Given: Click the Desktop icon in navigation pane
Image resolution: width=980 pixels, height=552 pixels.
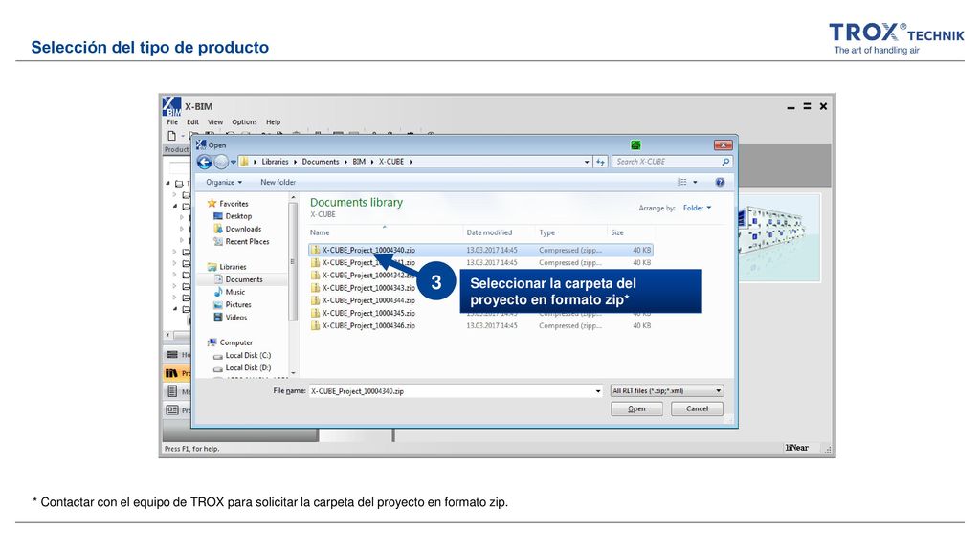Looking at the screenshot, I should [x=218, y=216].
